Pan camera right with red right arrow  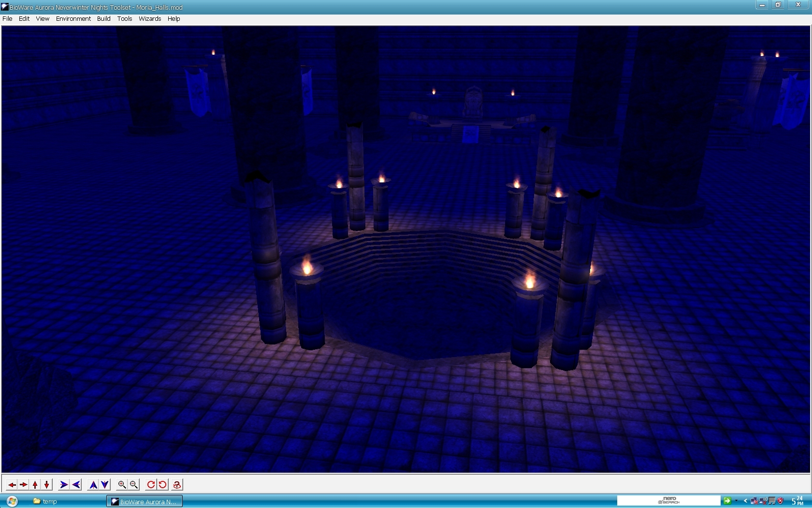[23, 485]
